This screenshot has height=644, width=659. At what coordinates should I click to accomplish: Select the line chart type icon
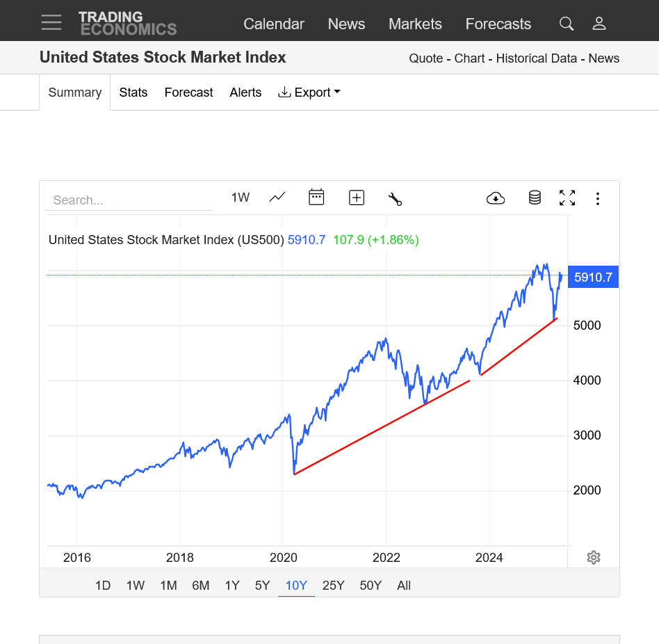tap(277, 198)
